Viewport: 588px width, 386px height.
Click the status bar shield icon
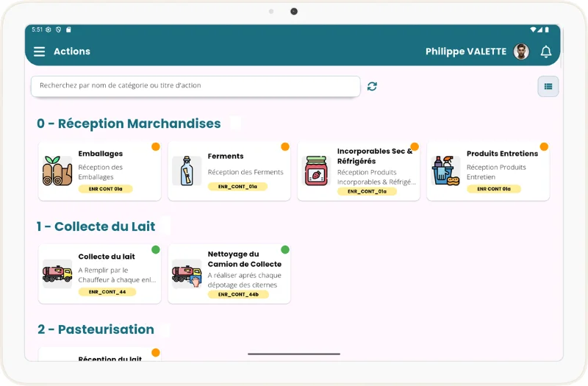tap(59, 29)
